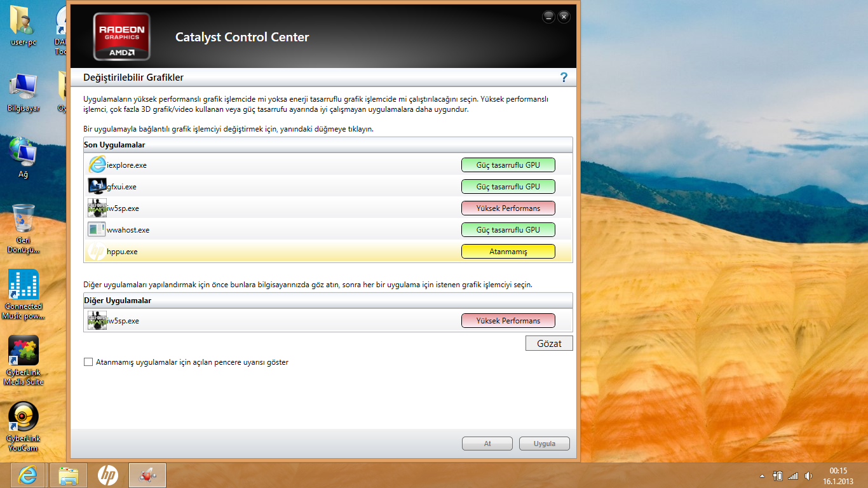
Task: Click the iexplore.exe Internet Explorer icon
Action: [97, 165]
